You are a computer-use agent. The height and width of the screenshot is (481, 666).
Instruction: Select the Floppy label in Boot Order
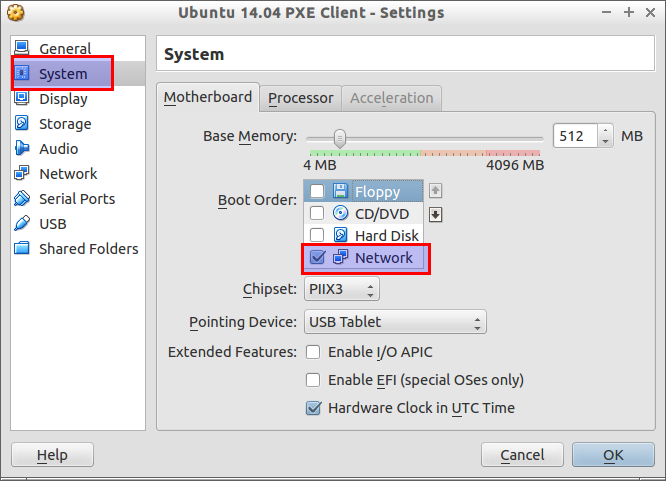coord(377,192)
